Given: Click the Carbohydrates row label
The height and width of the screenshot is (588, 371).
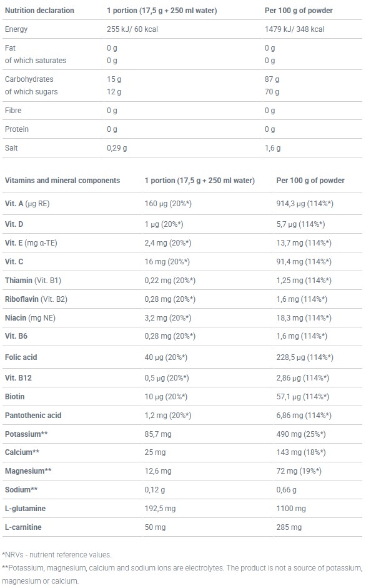Looking at the screenshot, I should click(x=29, y=79).
